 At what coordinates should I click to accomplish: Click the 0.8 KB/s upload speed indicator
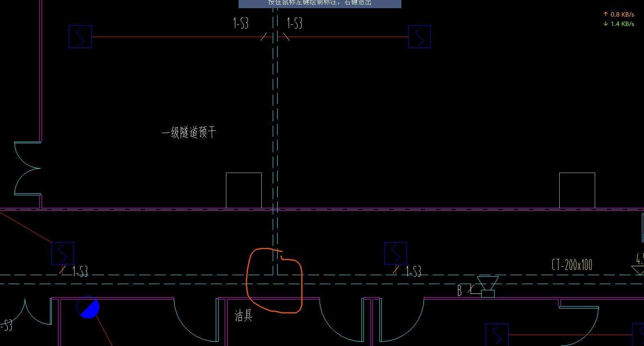coord(619,14)
